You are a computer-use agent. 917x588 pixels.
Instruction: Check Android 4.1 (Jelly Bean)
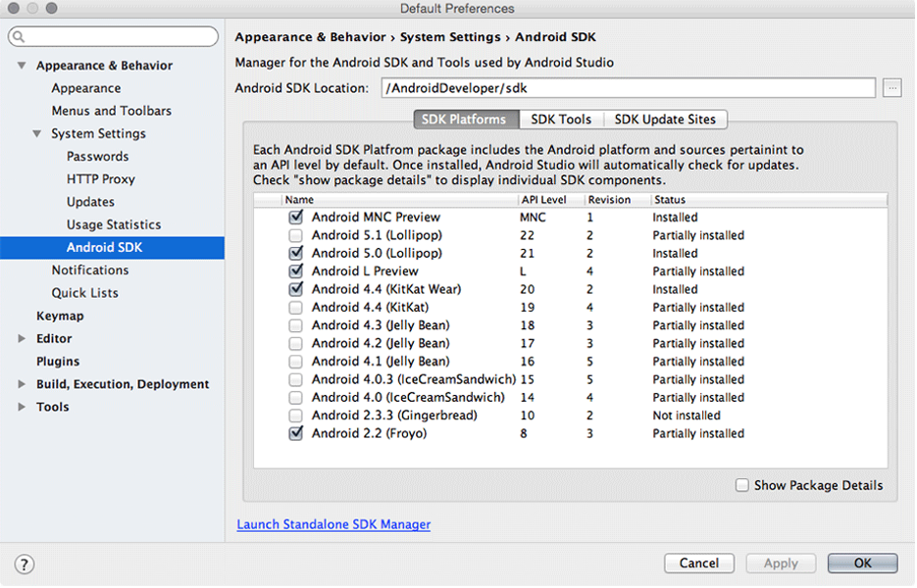[296, 361]
